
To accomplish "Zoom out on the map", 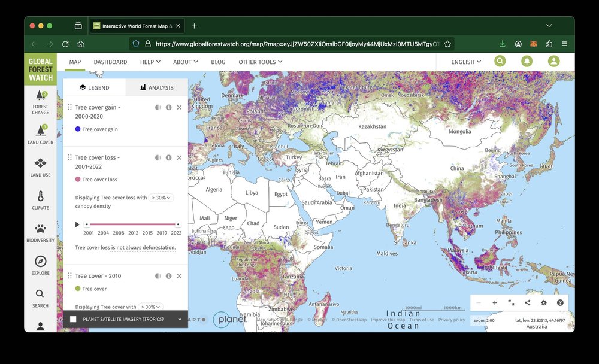I will coord(478,302).
